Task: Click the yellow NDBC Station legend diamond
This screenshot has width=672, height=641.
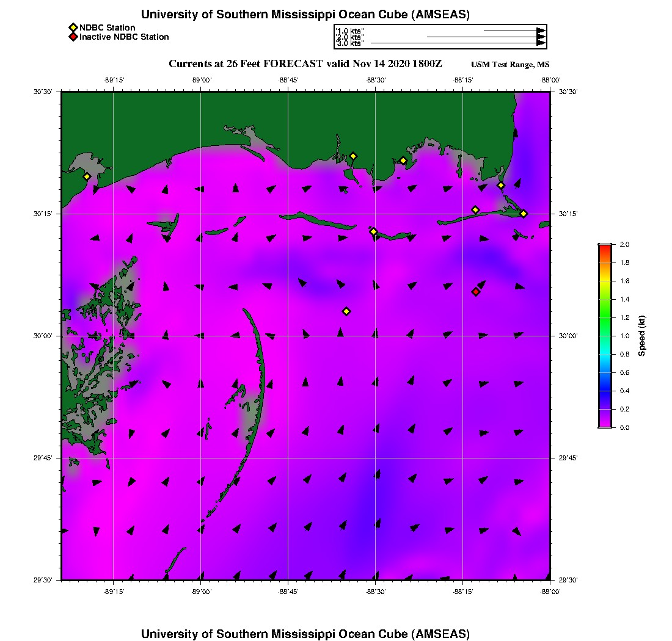Action: pos(73,27)
